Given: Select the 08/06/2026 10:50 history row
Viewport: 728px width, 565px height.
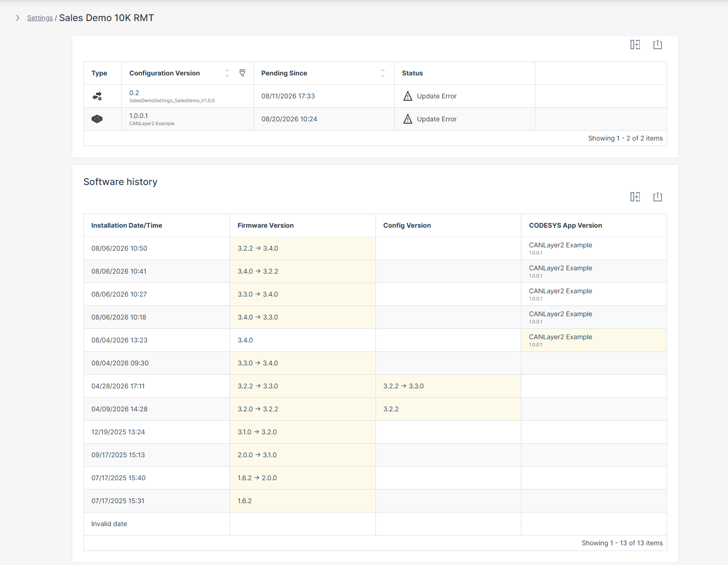Looking at the screenshot, I should click(375, 248).
